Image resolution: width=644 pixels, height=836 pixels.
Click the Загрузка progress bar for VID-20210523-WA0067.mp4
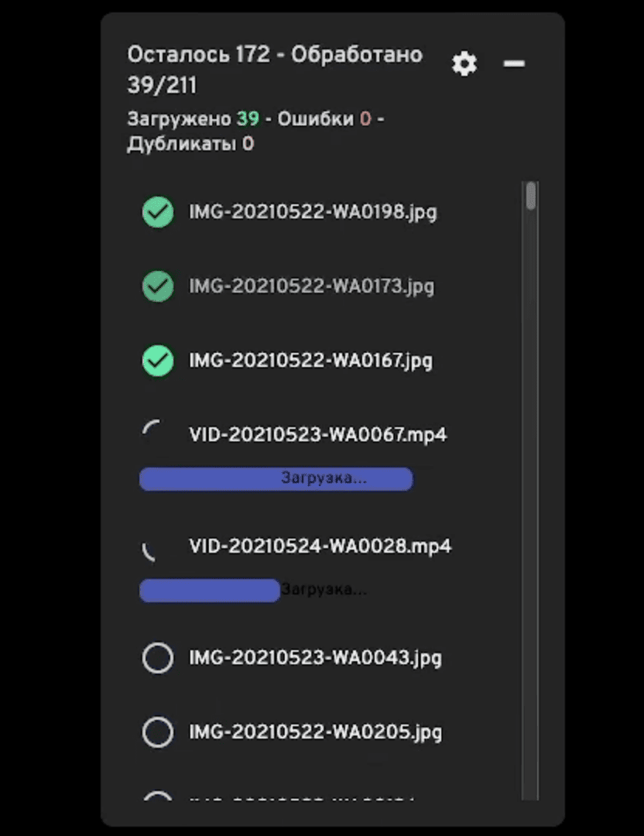276,478
